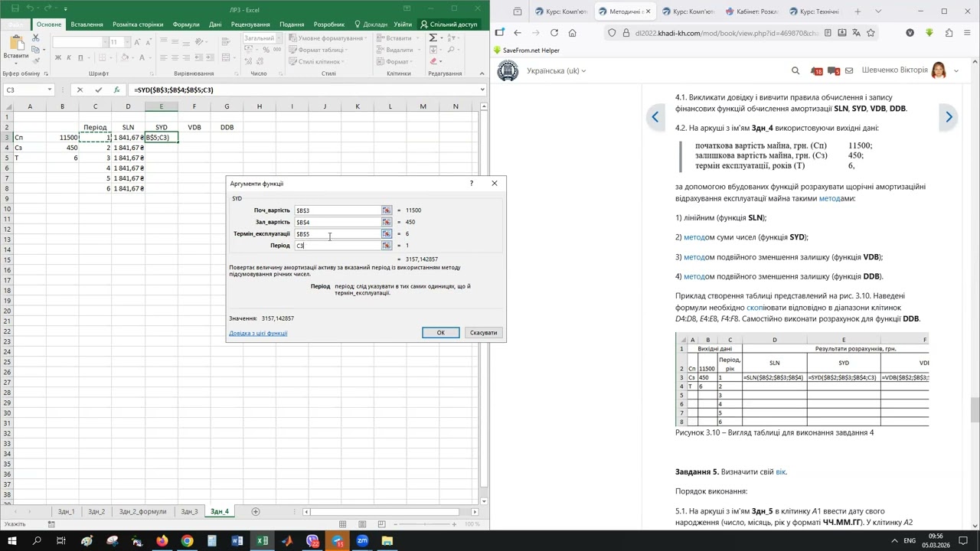Screen dimensions: 980x551
Task: Open the Формули ribbon tab
Action: pyautogui.click(x=186, y=24)
